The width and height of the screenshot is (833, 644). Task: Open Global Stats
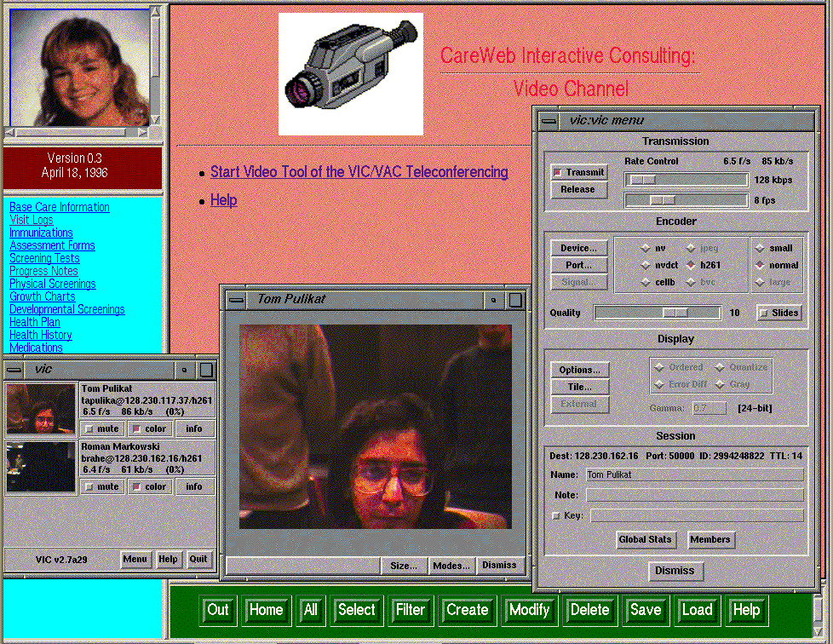[x=646, y=540]
